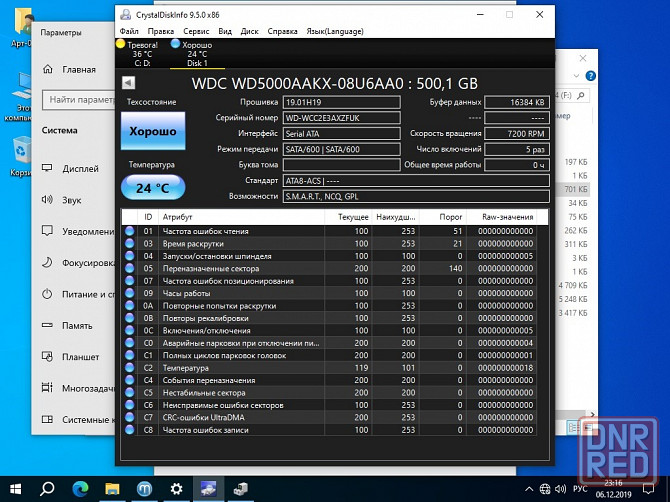Viewport: 670px width, 502px height.
Task: Open the Справка menu
Action: point(282,31)
